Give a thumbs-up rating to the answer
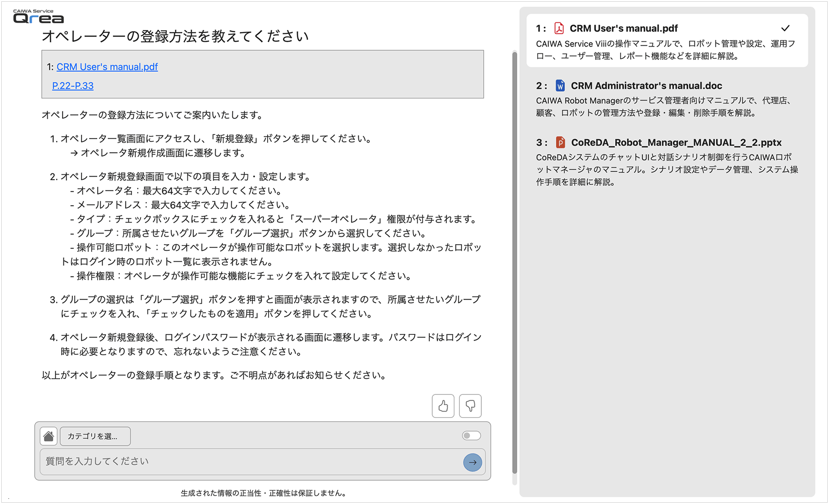 [443, 406]
